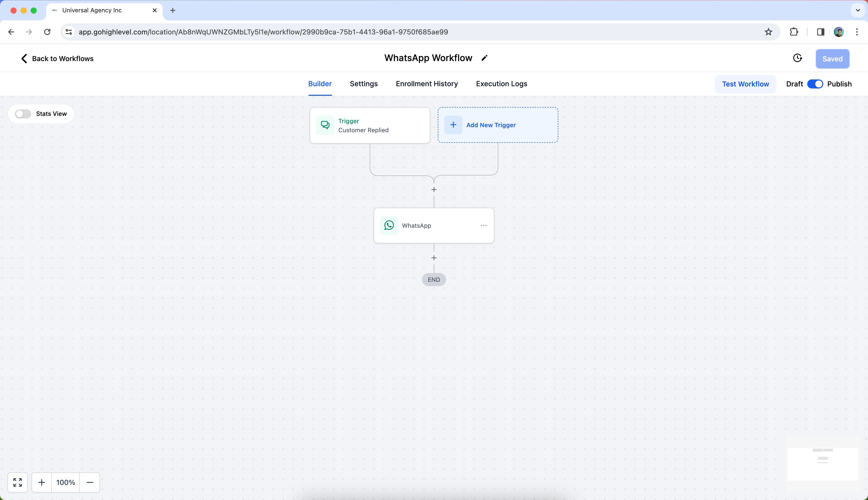This screenshot has height=500, width=868.
Task: Add a step before the END node
Action: click(434, 258)
